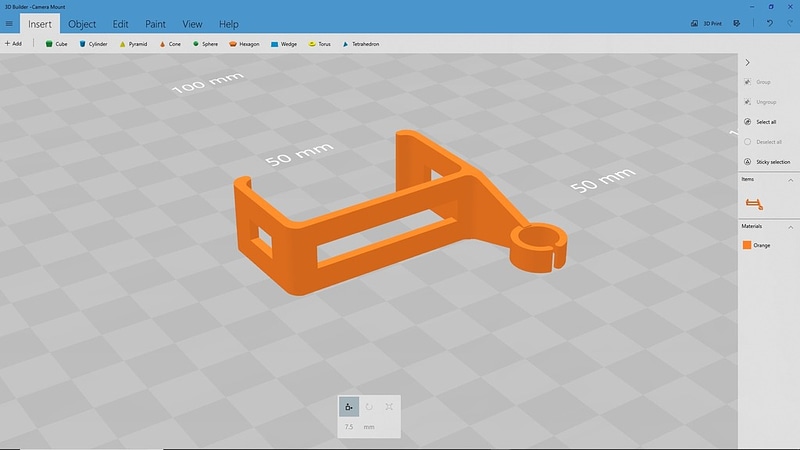Collapse the Items section

[x=790, y=180]
